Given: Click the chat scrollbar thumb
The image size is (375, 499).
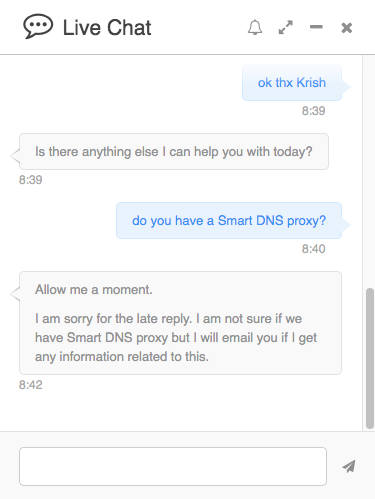Looking at the screenshot, I should coord(369,358).
